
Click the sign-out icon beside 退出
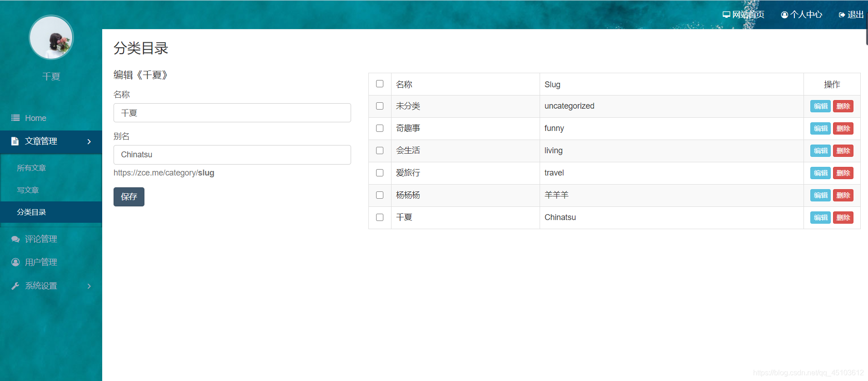tap(842, 15)
